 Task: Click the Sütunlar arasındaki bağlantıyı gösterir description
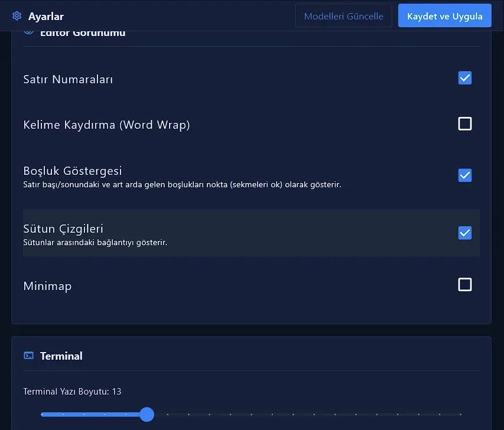pos(95,242)
